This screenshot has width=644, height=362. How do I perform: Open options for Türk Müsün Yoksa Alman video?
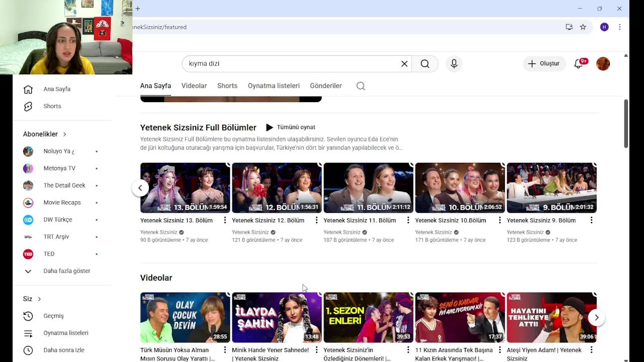225,350
